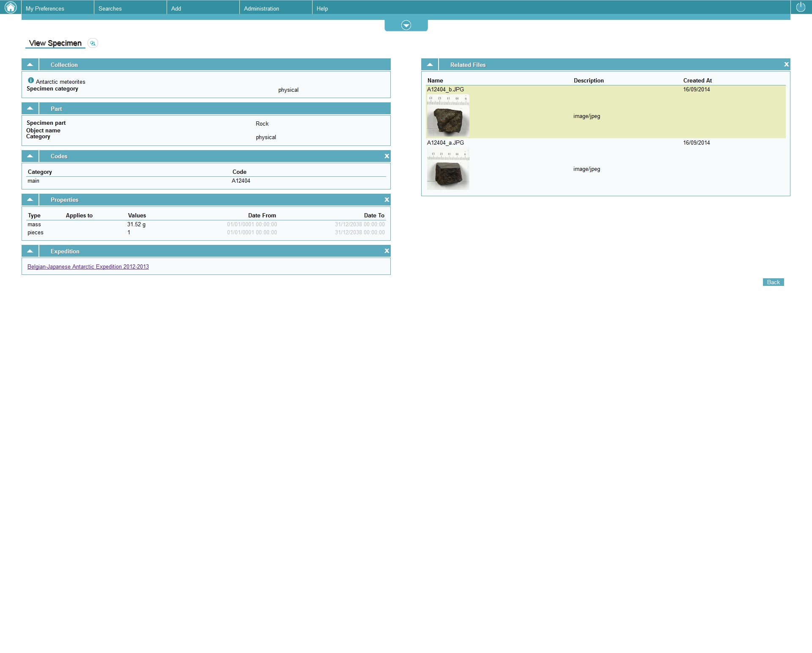The height and width of the screenshot is (653, 812).
Task: Collapse the Related Files section arrow
Action: (430, 65)
